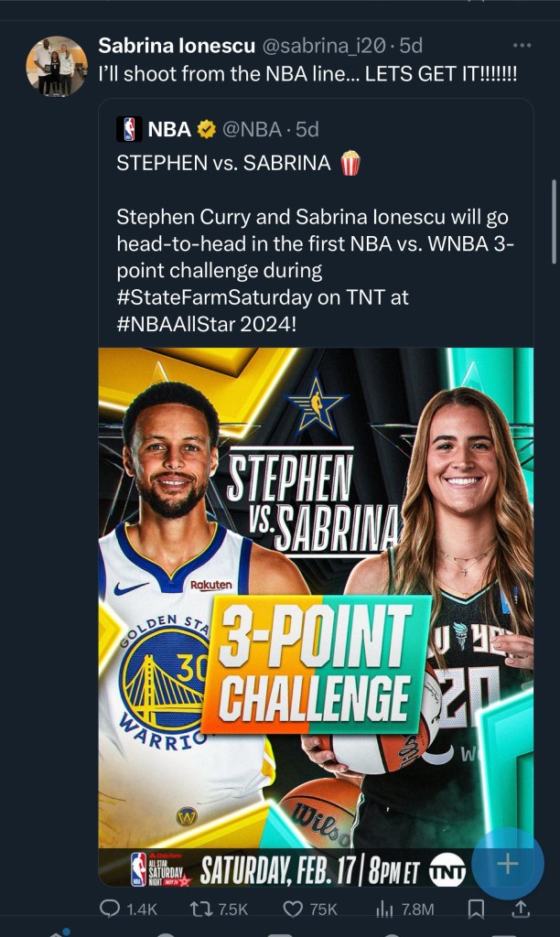Screen dimensions: 560x937
Task: Share the tweet via the share icon
Action: 520,909
